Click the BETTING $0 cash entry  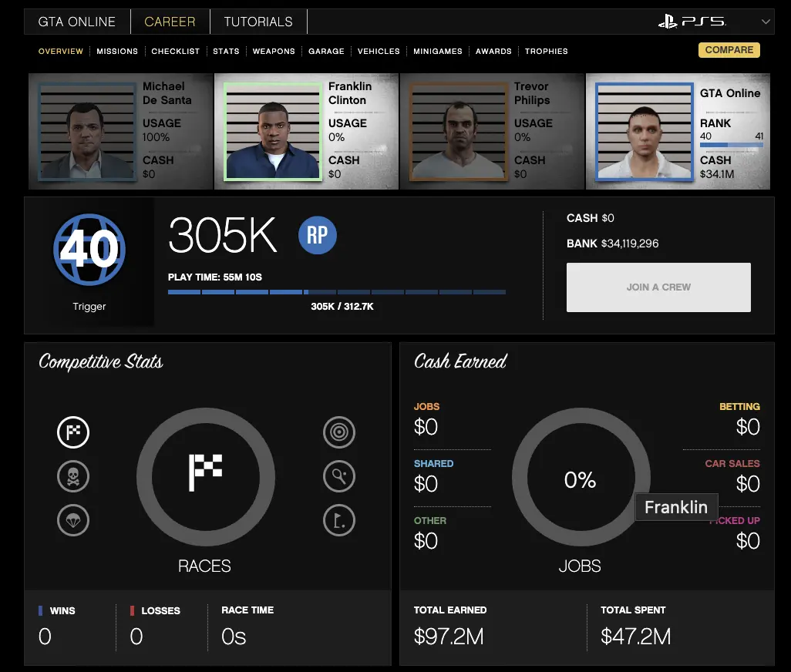[x=739, y=420]
